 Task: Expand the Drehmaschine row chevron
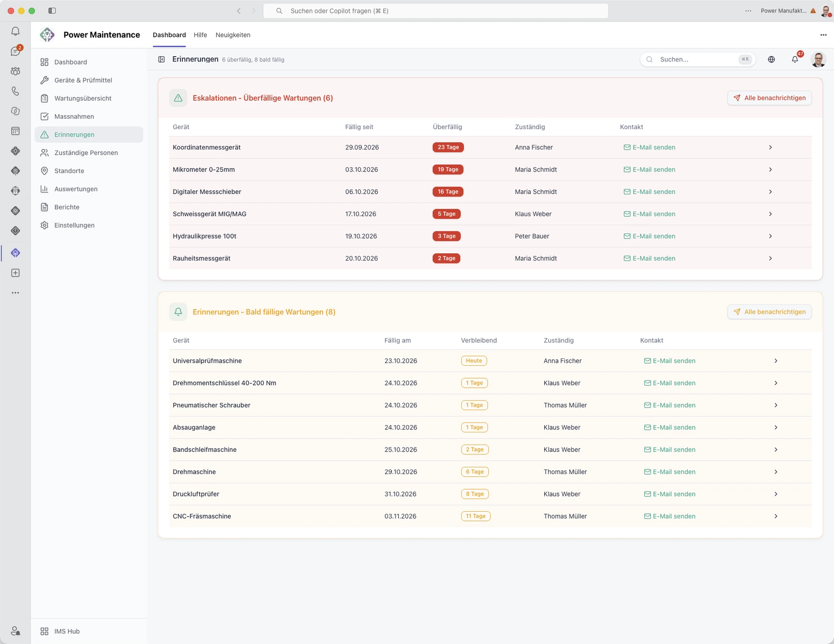(x=776, y=472)
